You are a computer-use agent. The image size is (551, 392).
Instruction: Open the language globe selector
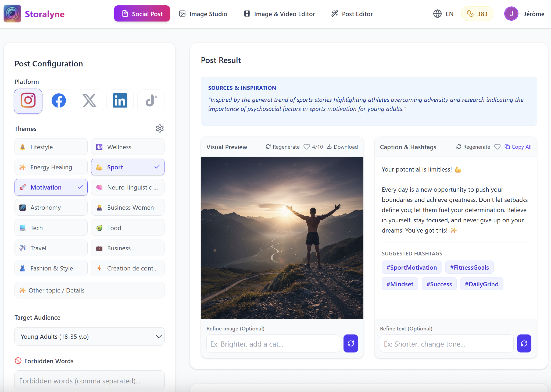[x=437, y=14]
